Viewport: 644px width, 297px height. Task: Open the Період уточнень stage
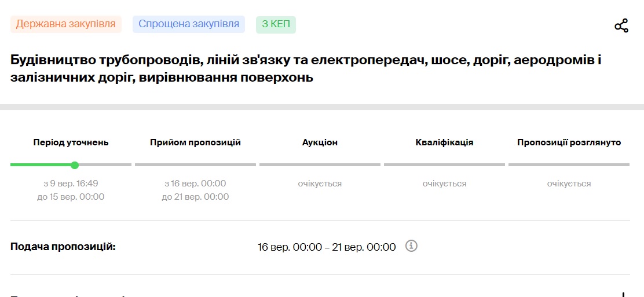[x=71, y=142]
